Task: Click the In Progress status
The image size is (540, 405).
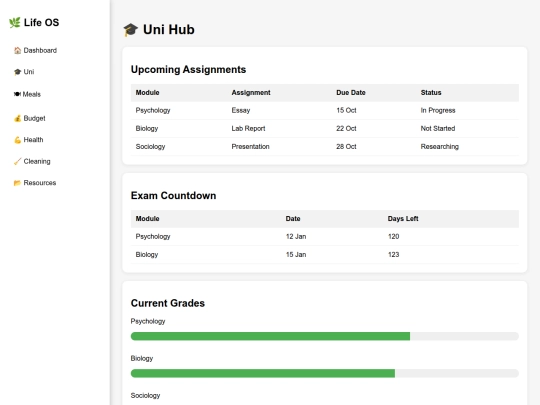Action: tap(438, 111)
